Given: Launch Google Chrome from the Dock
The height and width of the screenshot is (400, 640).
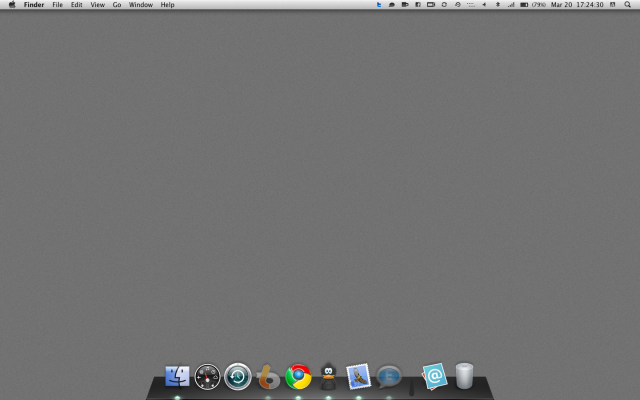Looking at the screenshot, I should point(298,377).
